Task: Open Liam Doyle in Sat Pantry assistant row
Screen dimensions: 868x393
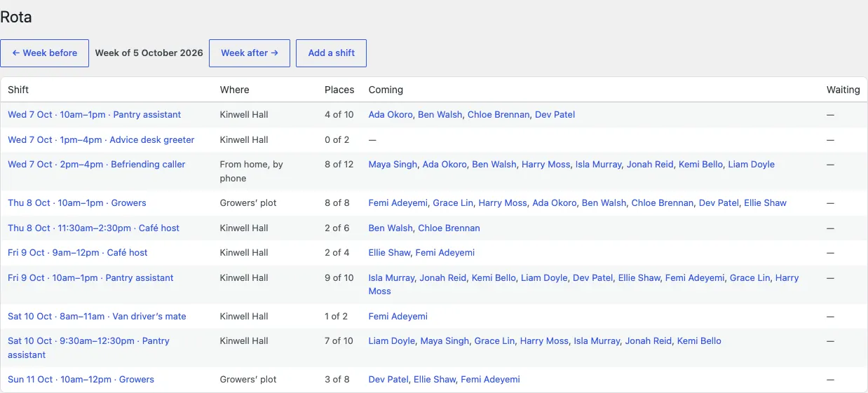Action: pos(392,341)
